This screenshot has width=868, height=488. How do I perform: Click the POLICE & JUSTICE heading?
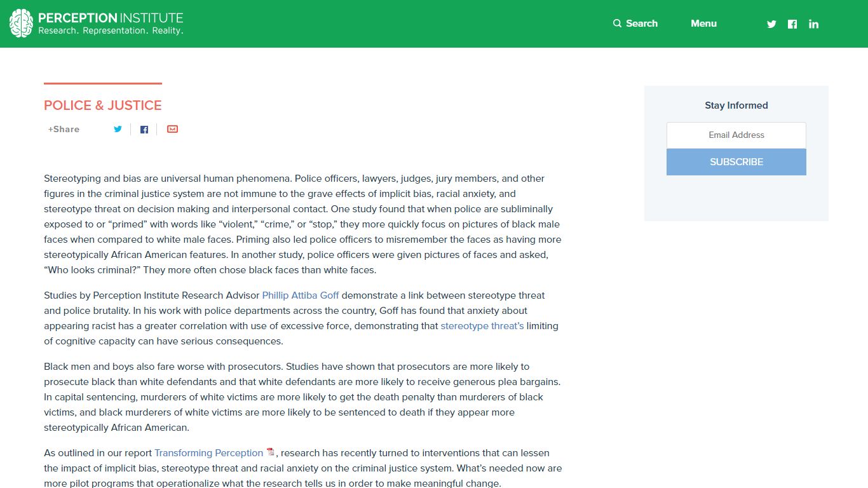(103, 105)
